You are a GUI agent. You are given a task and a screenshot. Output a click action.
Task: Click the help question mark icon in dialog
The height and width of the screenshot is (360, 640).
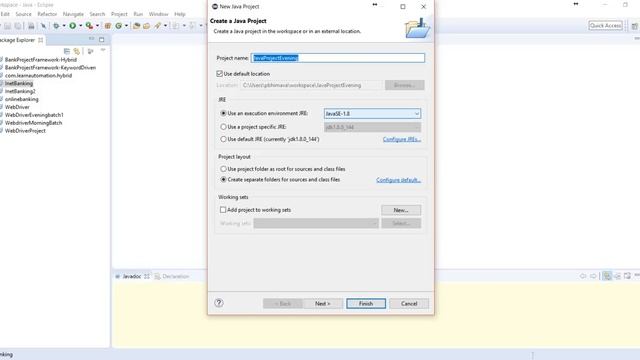[x=219, y=303]
